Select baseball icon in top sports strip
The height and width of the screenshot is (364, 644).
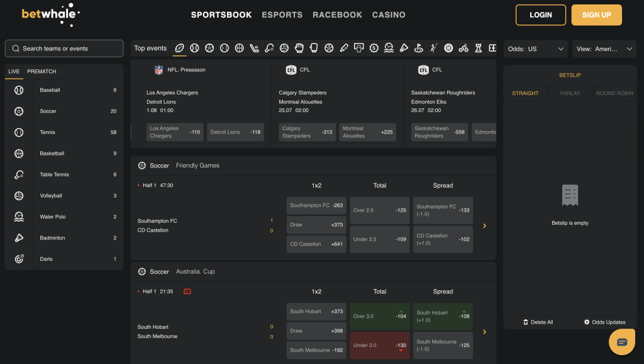pyautogui.click(x=195, y=48)
